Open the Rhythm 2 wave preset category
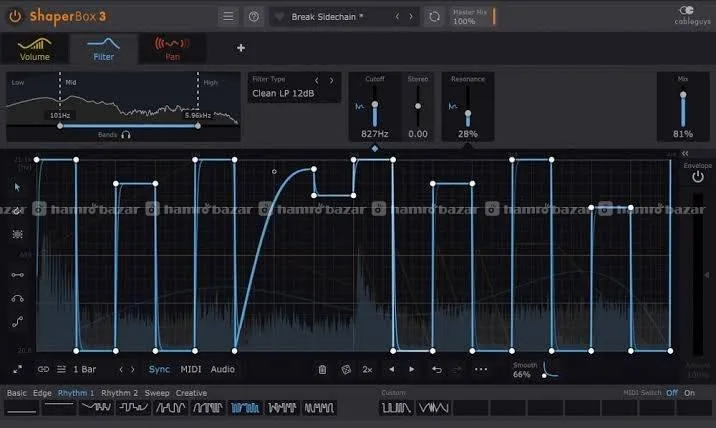Viewport: 716px width, 428px height. (x=119, y=393)
